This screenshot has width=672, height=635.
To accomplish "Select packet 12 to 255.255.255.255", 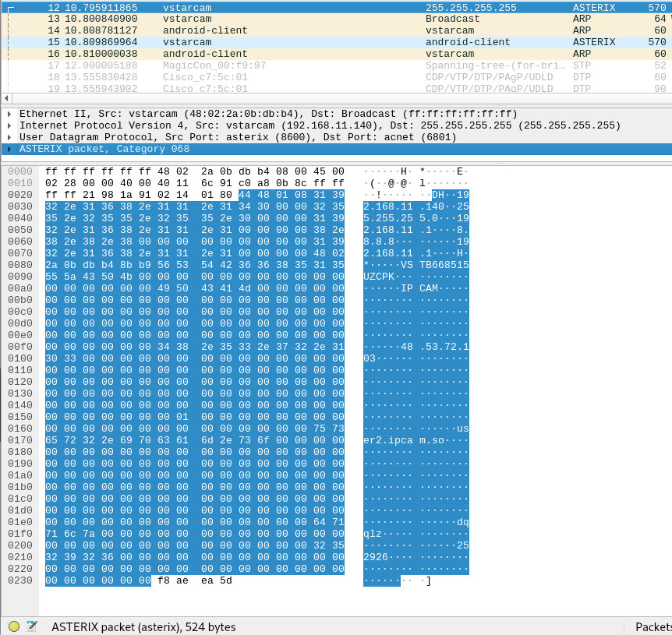I will (336, 7).
